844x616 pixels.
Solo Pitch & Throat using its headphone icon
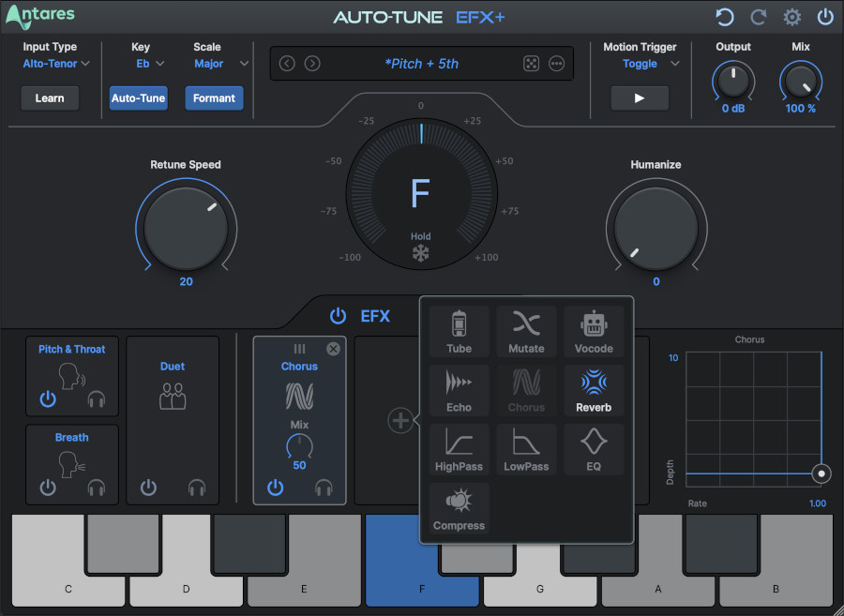coord(98,398)
